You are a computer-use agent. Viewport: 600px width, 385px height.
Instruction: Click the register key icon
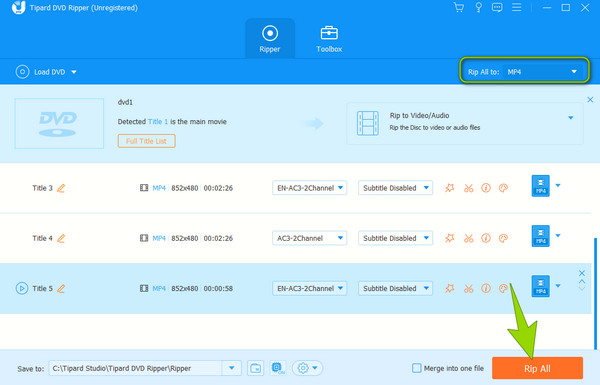(478, 8)
